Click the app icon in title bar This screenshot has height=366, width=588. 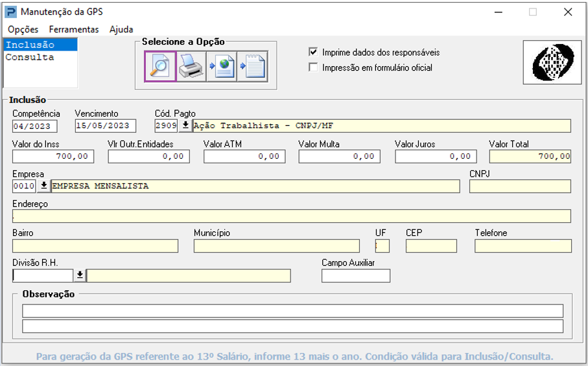click(x=10, y=12)
